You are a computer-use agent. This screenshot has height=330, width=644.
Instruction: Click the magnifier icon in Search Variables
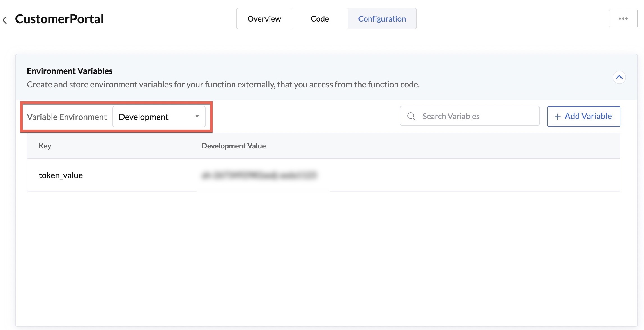[411, 116]
